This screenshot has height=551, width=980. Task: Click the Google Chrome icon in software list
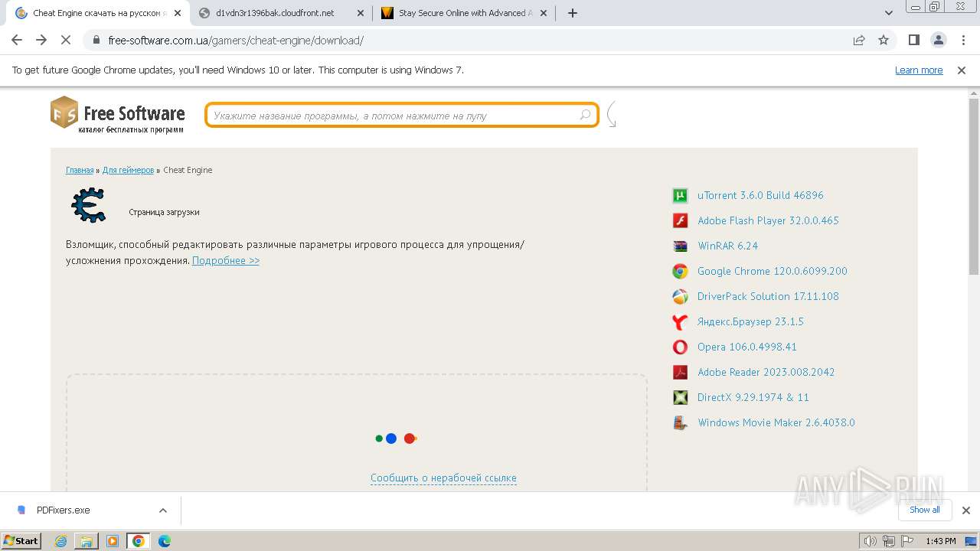680,271
